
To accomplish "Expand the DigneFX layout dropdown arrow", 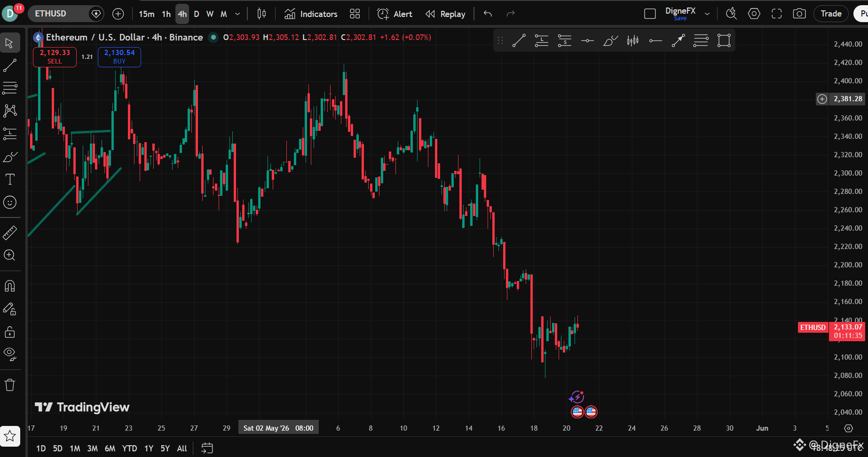I will tap(707, 14).
